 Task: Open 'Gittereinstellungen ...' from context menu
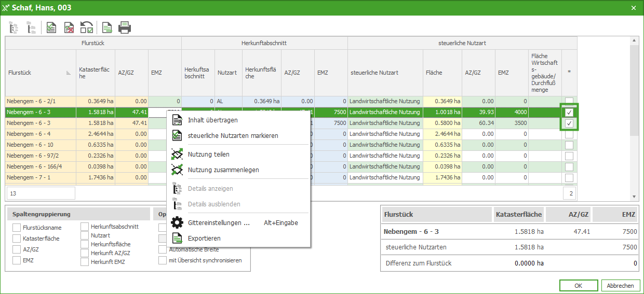[x=219, y=222]
